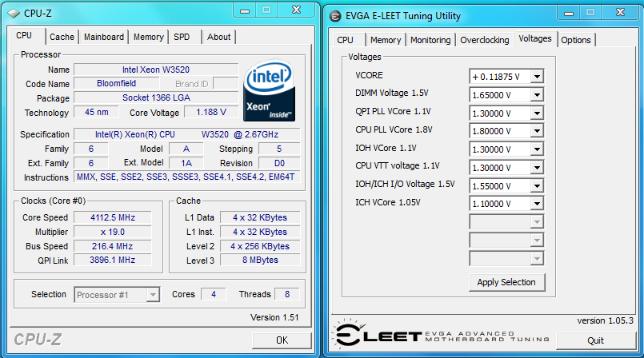The width and height of the screenshot is (644, 358).
Task: Click the Specification field W3520 @ 2.67GHz
Action: click(x=187, y=134)
